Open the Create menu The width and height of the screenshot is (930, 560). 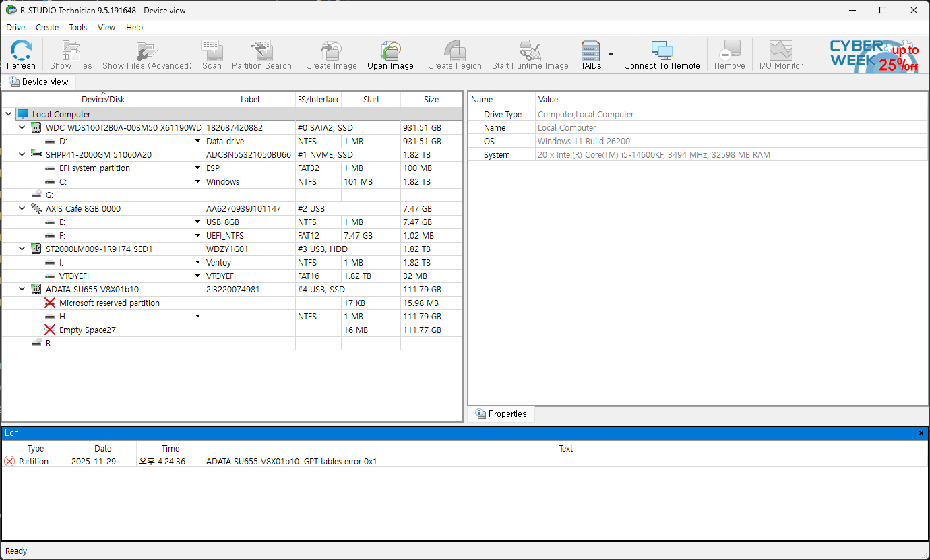[47, 28]
